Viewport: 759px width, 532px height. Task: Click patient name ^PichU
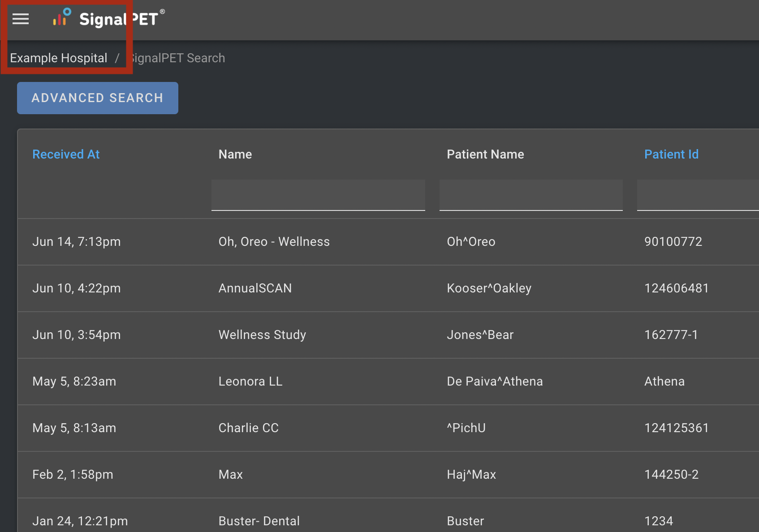pyautogui.click(x=466, y=428)
